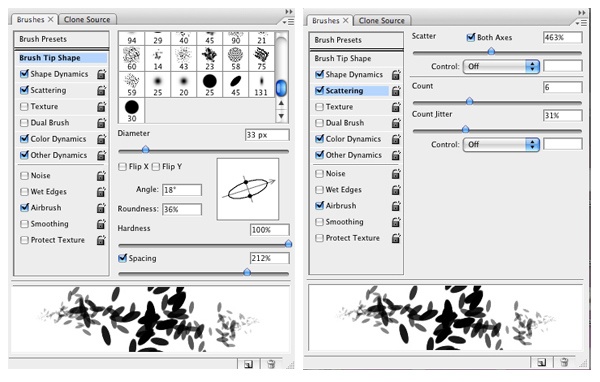
Task: Toggle lock icon beside Color Dynamics in left panel
Action: tap(101, 139)
